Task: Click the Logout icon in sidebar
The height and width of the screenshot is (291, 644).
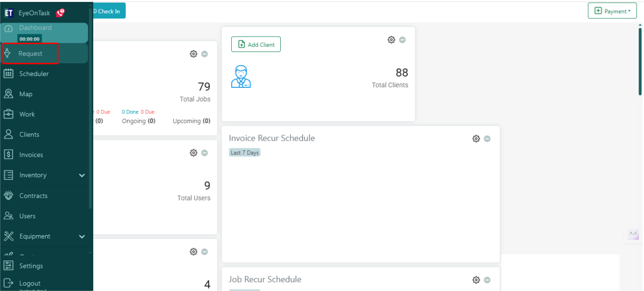Action: coord(8,283)
